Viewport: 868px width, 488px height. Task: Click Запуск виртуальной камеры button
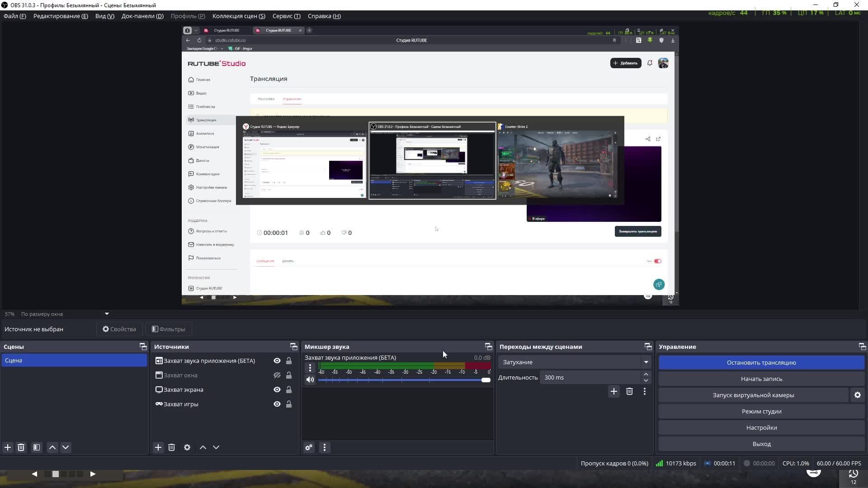(x=753, y=395)
